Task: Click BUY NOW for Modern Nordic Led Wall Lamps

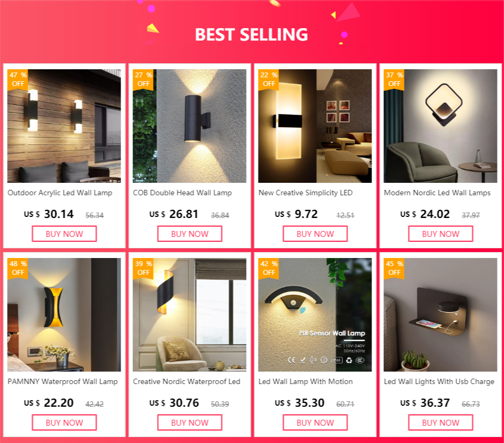Action: [x=441, y=234]
